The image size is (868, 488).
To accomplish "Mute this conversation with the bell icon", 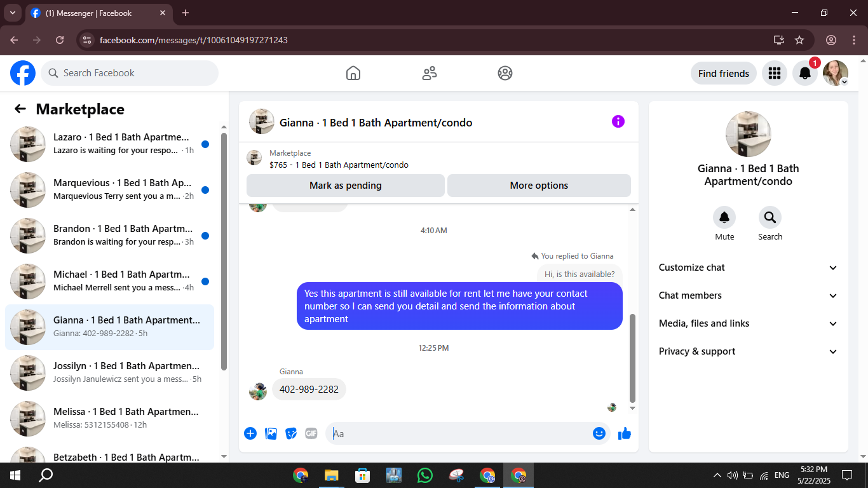I will pyautogui.click(x=724, y=218).
